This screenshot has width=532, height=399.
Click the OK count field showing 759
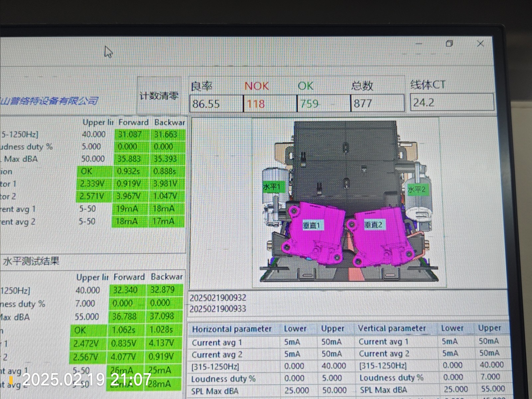coord(323,104)
